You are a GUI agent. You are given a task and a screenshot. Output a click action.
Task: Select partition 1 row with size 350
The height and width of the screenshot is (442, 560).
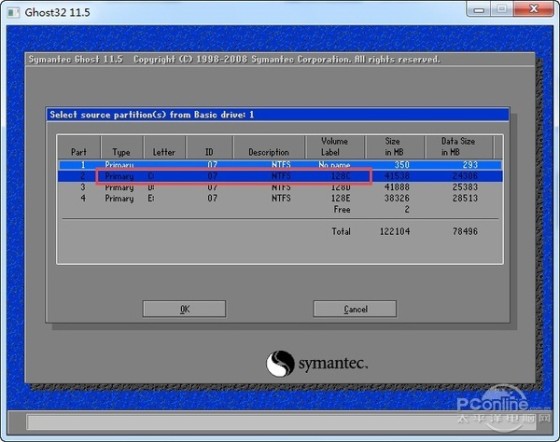(280, 165)
